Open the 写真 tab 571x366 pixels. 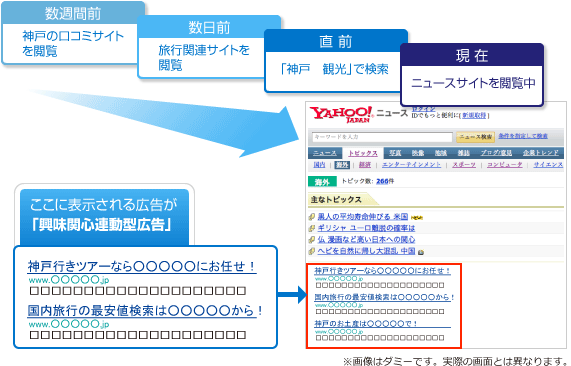395,153
